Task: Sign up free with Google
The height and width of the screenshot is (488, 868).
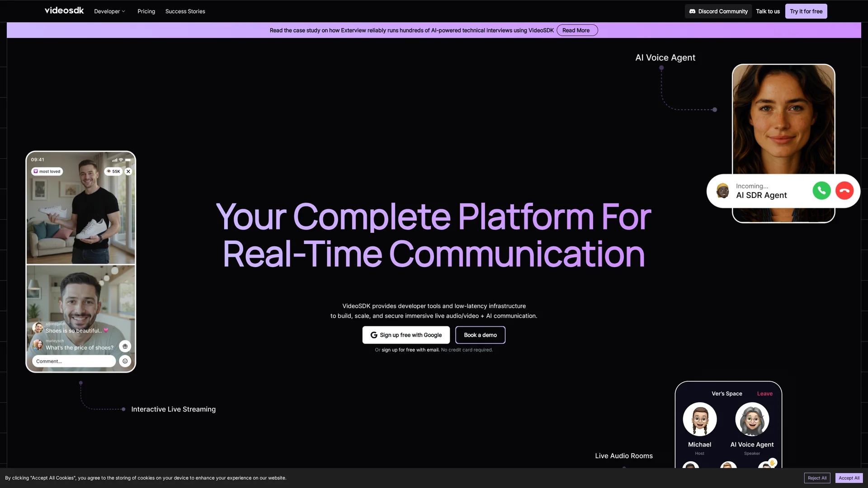Action: click(x=406, y=335)
